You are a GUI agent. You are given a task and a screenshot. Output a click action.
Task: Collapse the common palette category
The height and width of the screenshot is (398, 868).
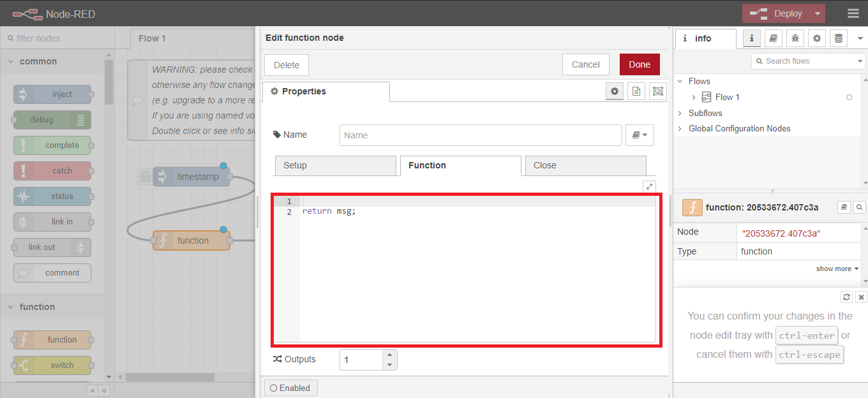click(11, 61)
